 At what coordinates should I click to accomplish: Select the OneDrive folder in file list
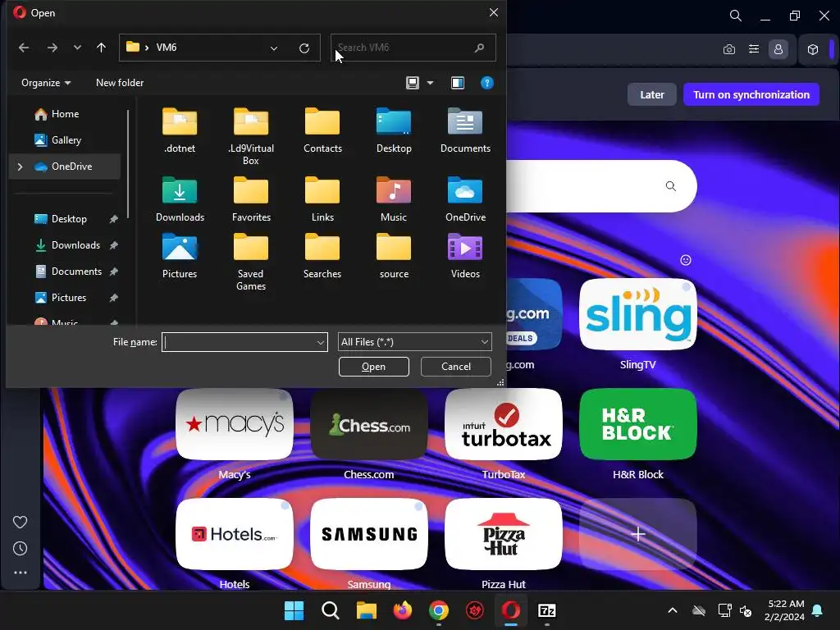[x=465, y=199]
